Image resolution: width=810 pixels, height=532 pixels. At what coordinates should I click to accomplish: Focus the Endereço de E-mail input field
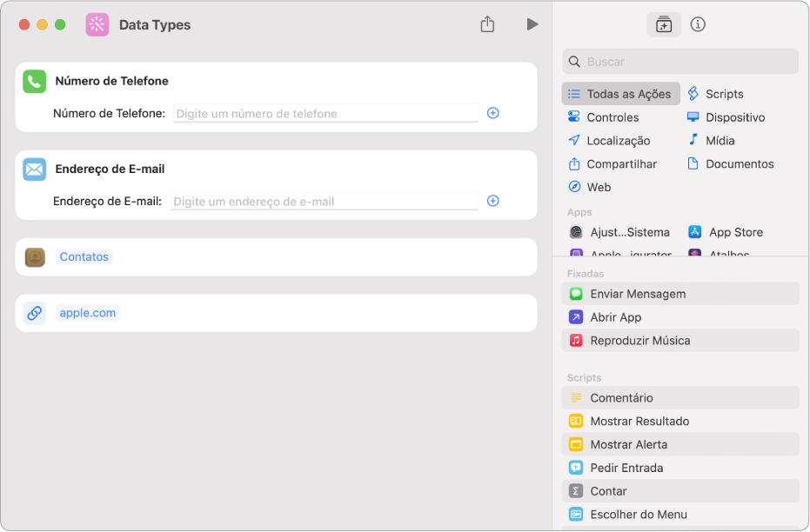coord(325,202)
